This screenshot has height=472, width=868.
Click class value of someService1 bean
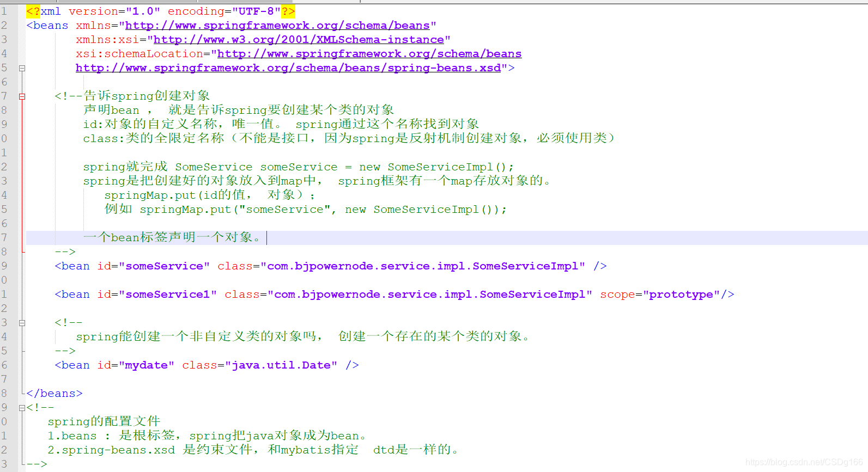pyautogui.click(x=430, y=295)
